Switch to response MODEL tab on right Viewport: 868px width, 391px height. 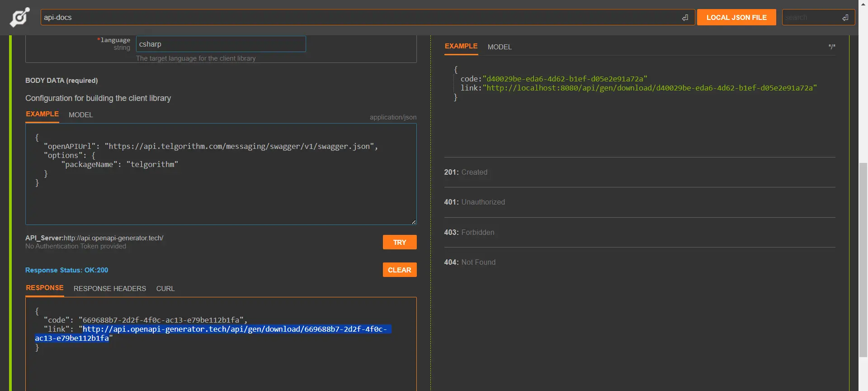[500, 47]
